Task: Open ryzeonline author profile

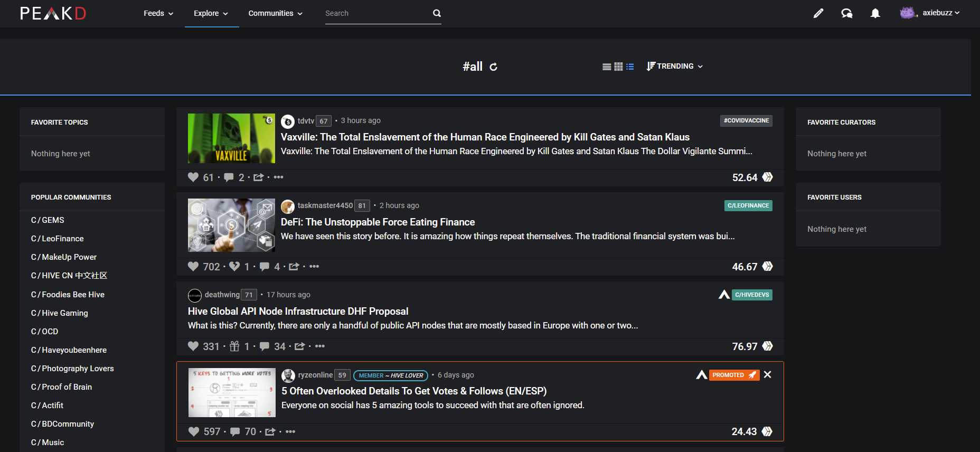Action: (315, 375)
